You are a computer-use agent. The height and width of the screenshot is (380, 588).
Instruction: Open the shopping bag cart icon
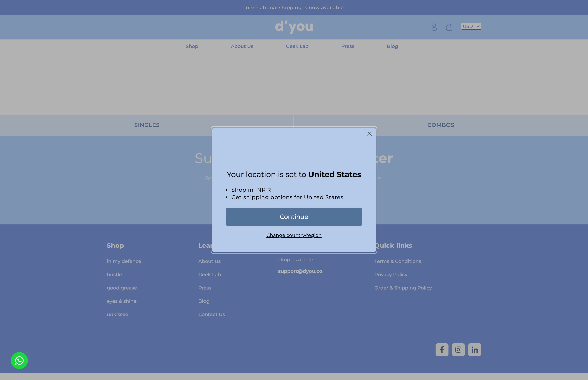449,27
